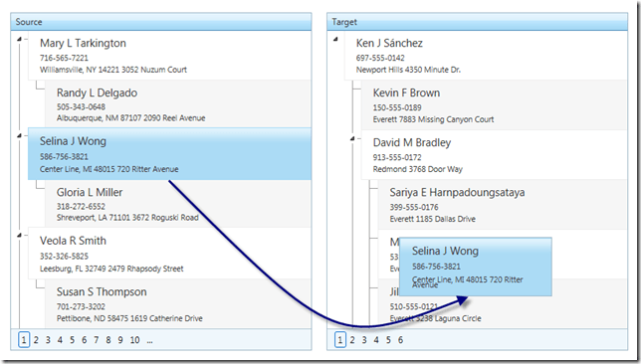The height and width of the screenshot is (364, 641).
Task: Open more pages via Source ellipsis
Action: [149, 341]
